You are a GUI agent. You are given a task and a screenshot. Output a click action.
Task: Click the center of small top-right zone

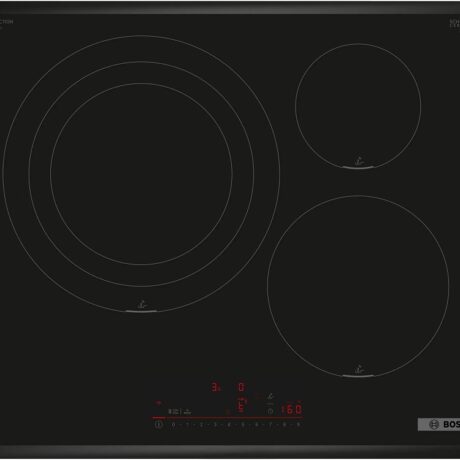tap(358, 106)
